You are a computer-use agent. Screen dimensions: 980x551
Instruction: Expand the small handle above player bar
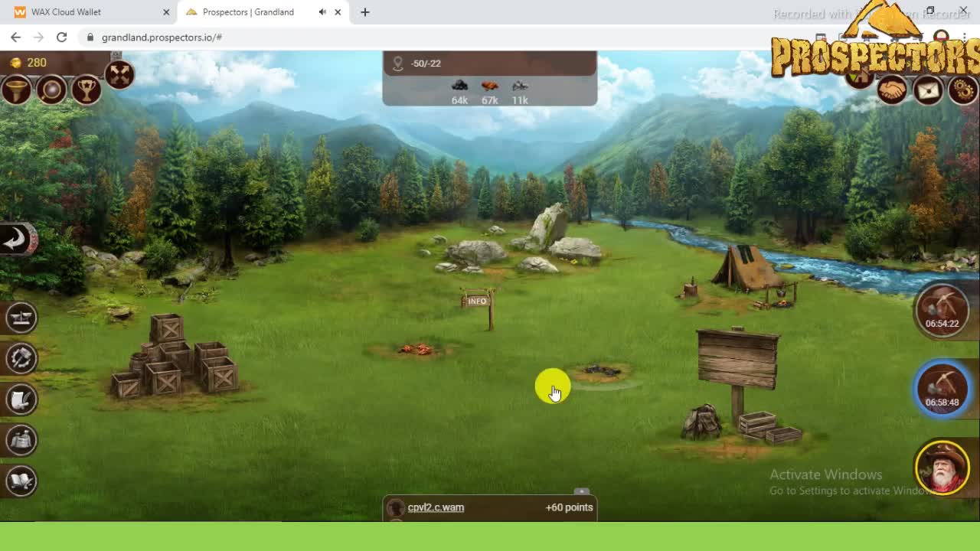[582, 491]
